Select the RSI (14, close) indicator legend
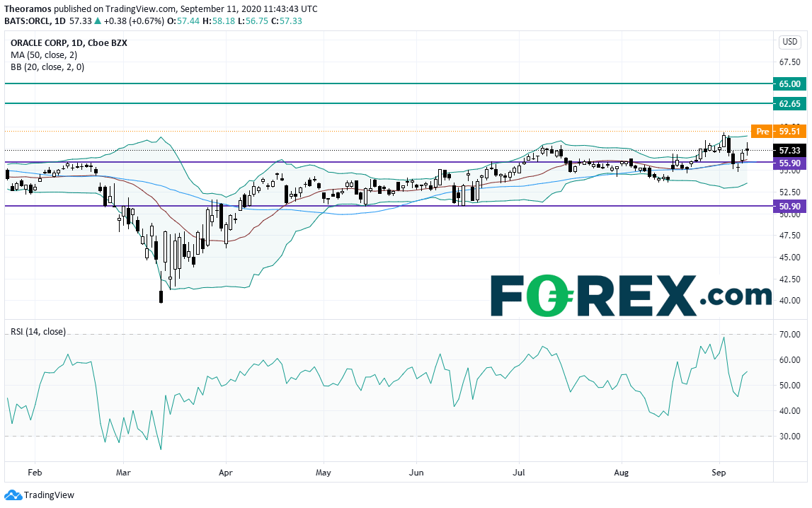The height and width of the screenshot is (508, 812). pyautogui.click(x=38, y=332)
